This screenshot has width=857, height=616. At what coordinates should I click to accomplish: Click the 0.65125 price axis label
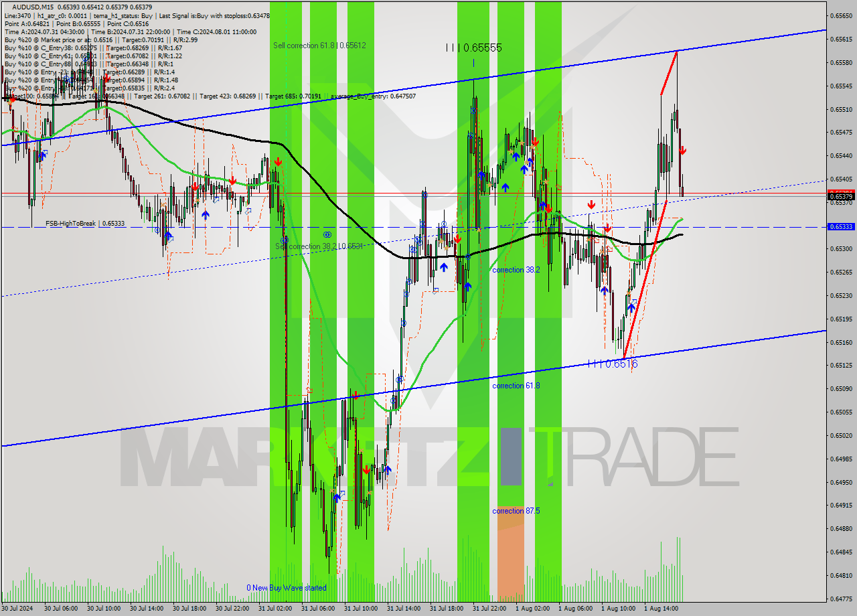click(x=841, y=365)
